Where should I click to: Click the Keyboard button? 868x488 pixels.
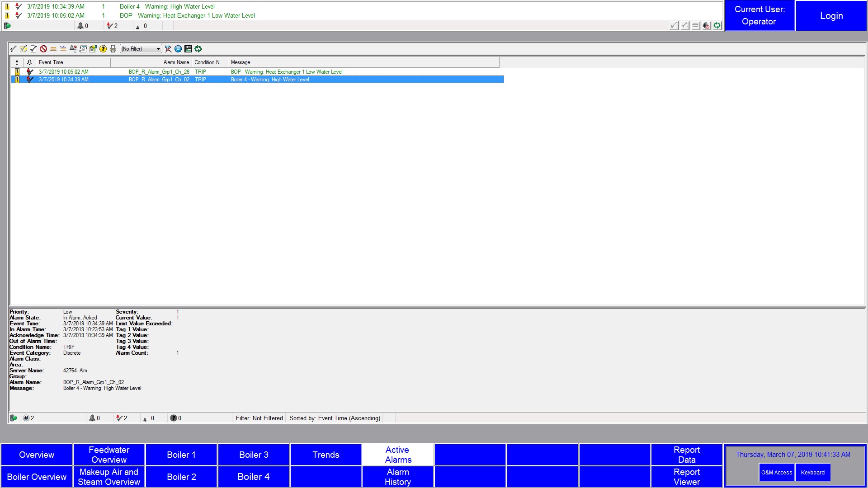[812, 473]
